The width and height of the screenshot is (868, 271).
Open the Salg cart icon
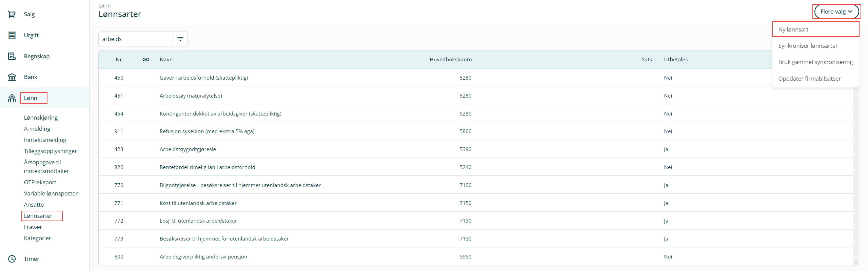(12, 14)
